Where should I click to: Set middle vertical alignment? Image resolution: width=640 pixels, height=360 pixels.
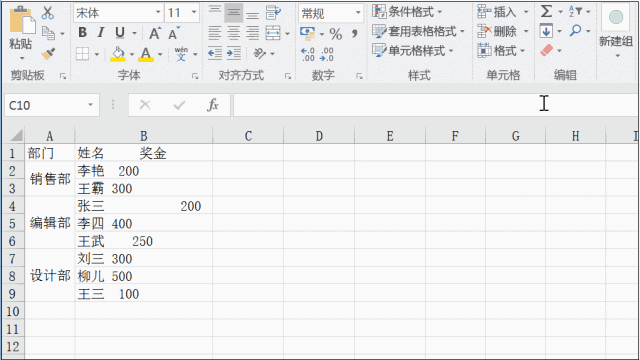click(x=233, y=13)
